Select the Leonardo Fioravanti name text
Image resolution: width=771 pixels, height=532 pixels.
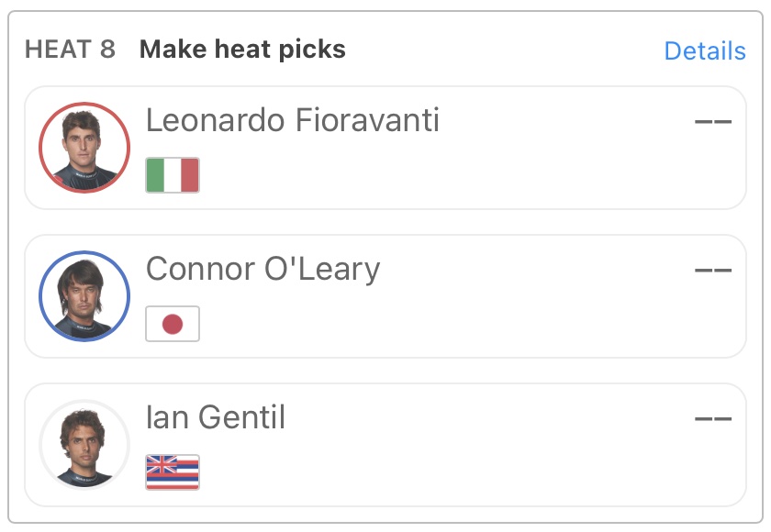click(x=292, y=120)
